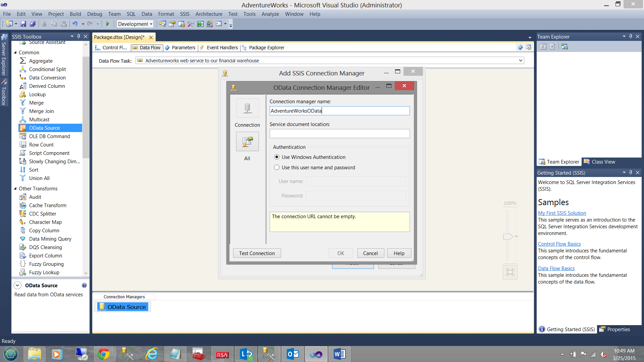This screenshot has width=644, height=362.
Task: Open the SSIS menu
Action: pyautogui.click(x=184, y=14)
